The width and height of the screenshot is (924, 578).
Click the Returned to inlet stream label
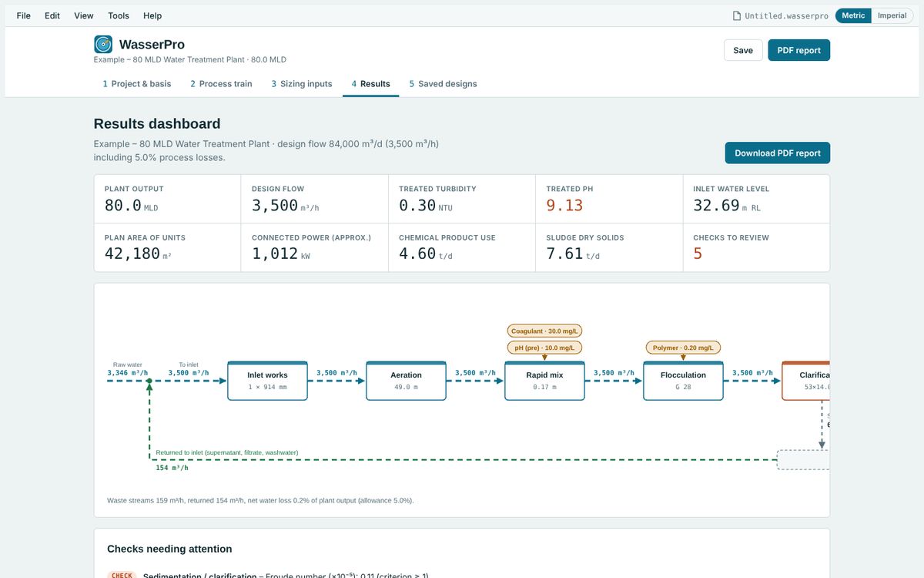click(x=227, y=452)
